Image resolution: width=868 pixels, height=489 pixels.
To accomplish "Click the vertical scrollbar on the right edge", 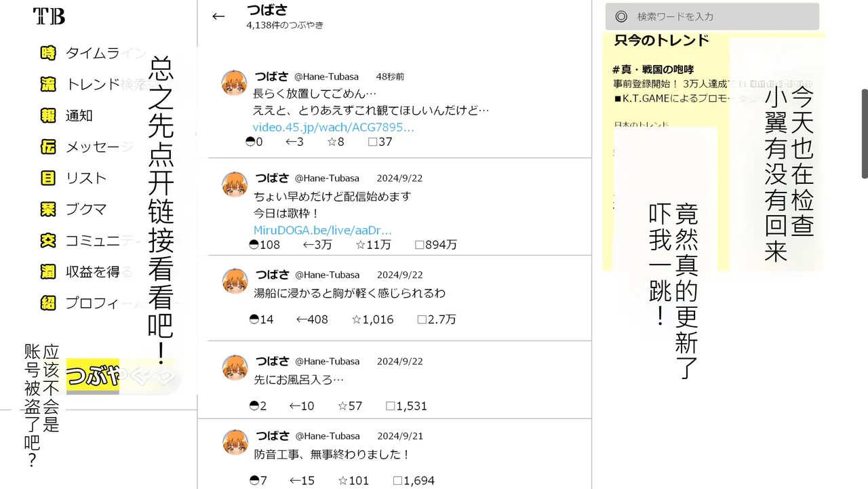I will tap(865, 133).
